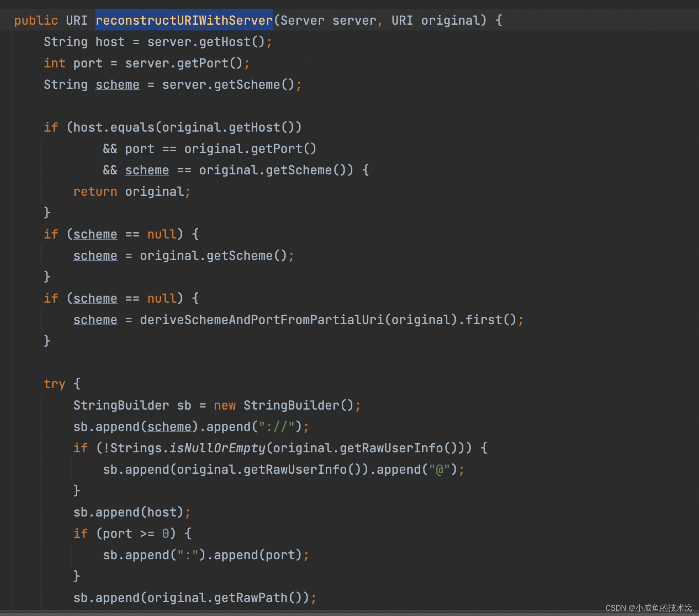
Task: Click 'return original;' statement
Action: pyautogui.click(x=132, y=191)
